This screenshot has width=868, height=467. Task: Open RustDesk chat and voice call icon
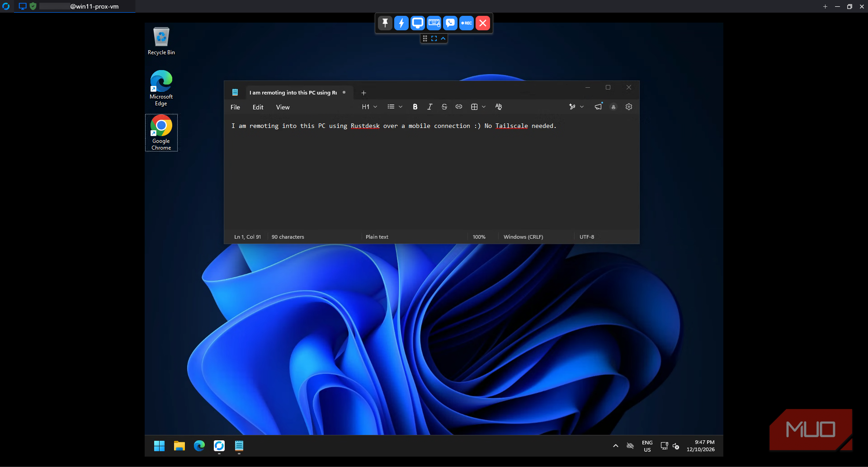(450, 23)
